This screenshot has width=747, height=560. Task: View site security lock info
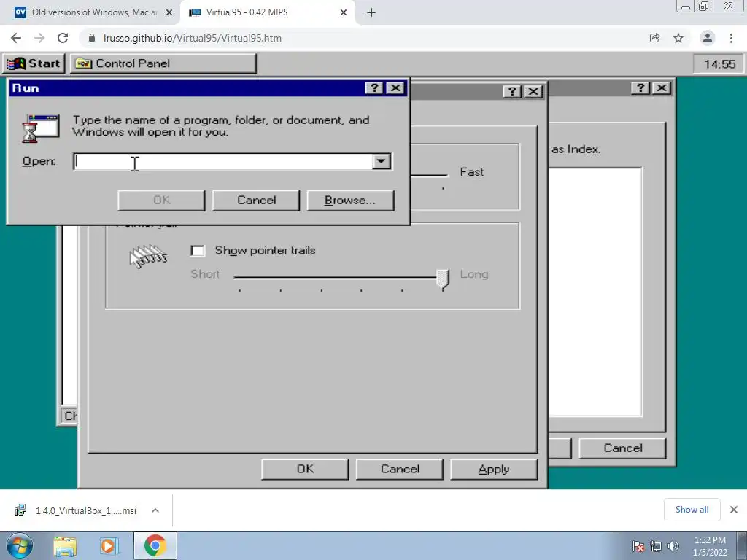pos(92,38)
